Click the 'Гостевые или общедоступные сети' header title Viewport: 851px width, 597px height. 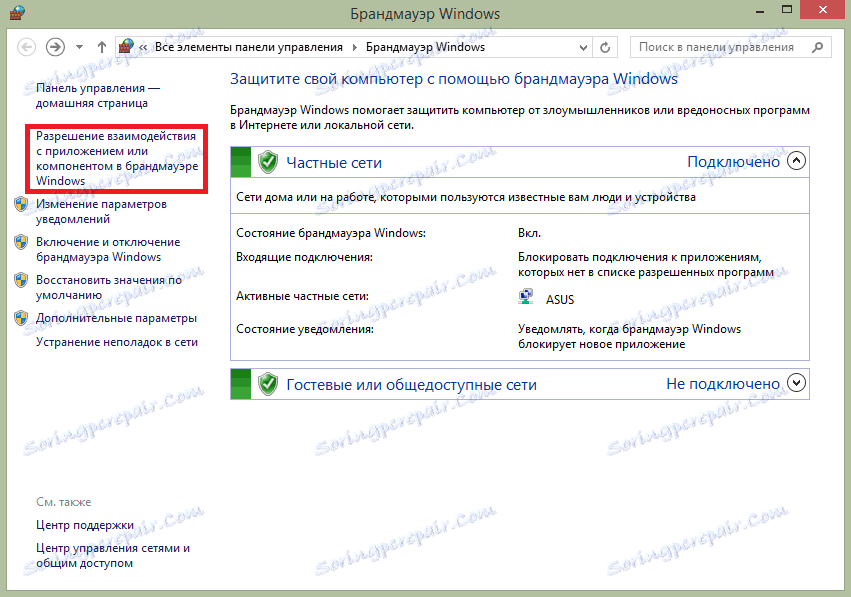tap(411, 385)
